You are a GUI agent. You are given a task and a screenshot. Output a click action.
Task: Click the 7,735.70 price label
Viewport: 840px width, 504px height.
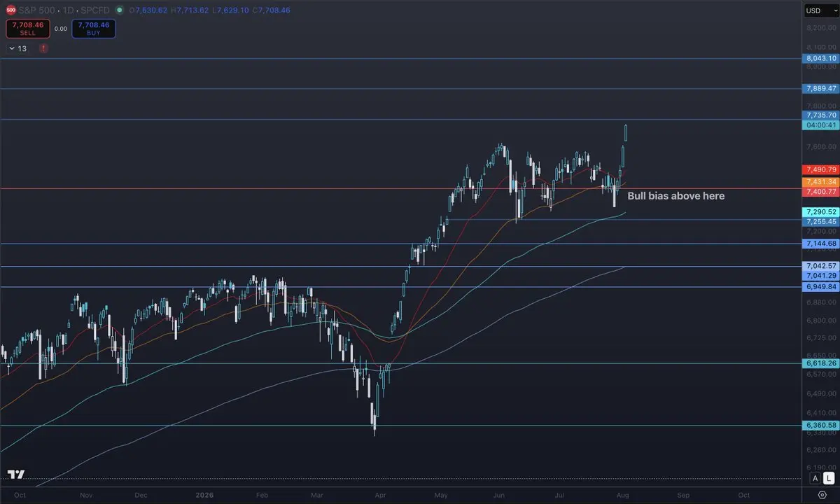point(821,115)
